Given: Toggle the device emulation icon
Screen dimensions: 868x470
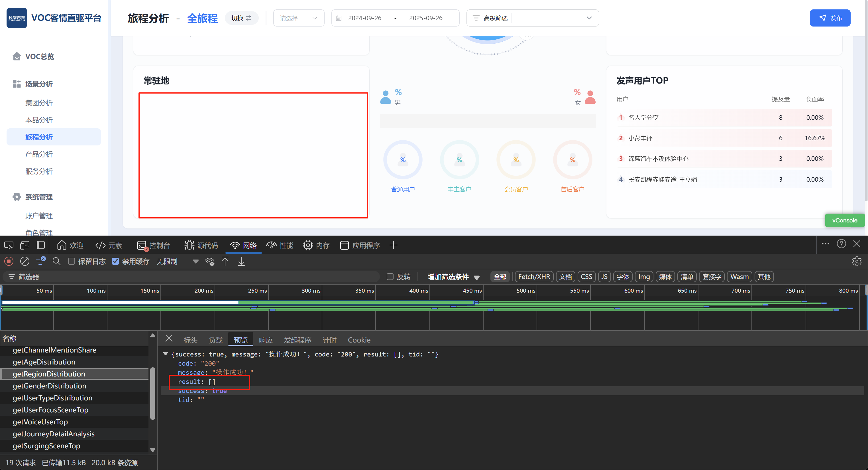Looking at the screenshot, I should pyautogui.click(x=25, y=245).
